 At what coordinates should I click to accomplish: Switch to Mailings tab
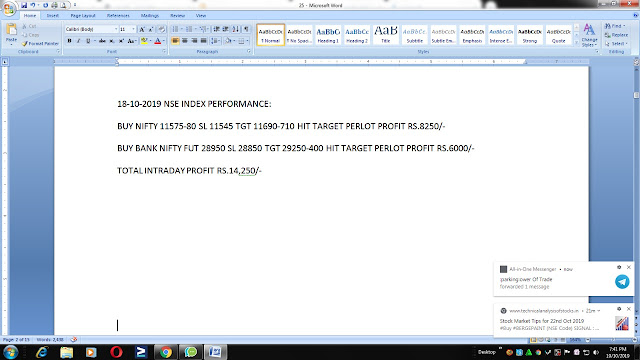150,16
